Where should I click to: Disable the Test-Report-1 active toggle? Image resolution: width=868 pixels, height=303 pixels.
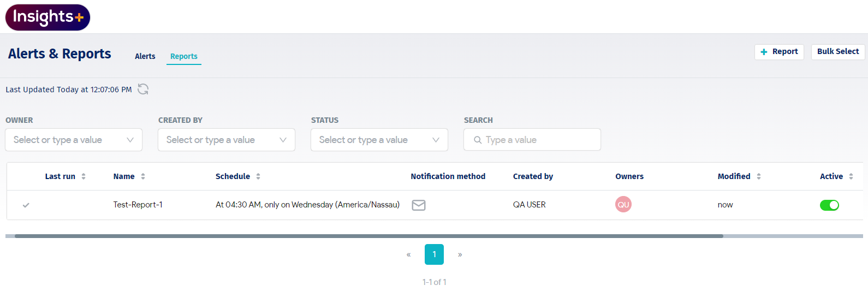pyautogui.click(x=829, y=205)
